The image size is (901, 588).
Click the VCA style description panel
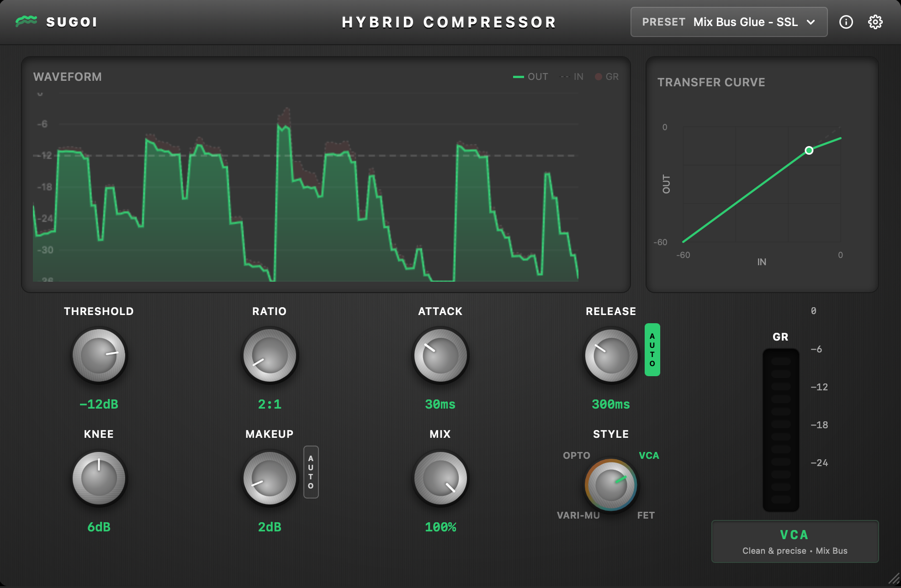pyautogui.click(x=795, y=541)
